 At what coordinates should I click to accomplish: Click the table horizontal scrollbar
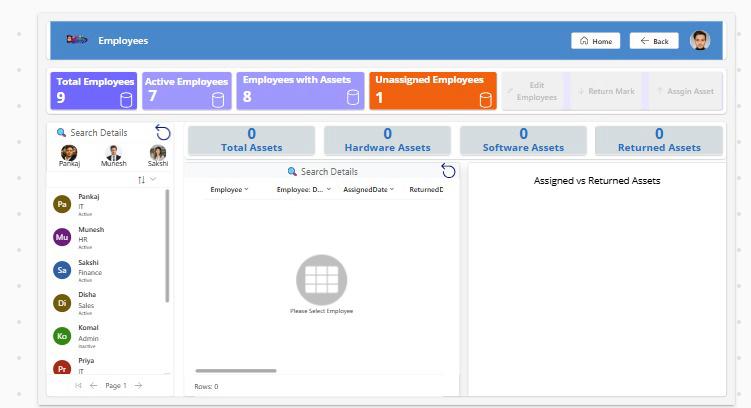click(236, 371)
